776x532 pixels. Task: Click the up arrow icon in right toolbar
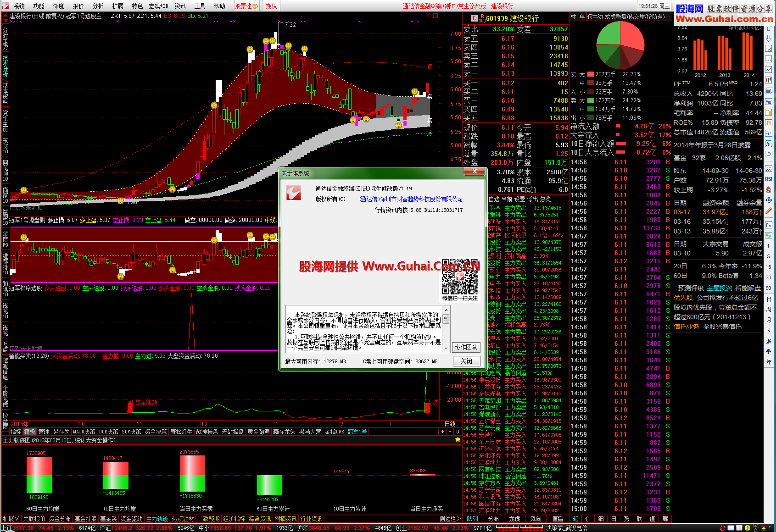click(x=769, y=28)
